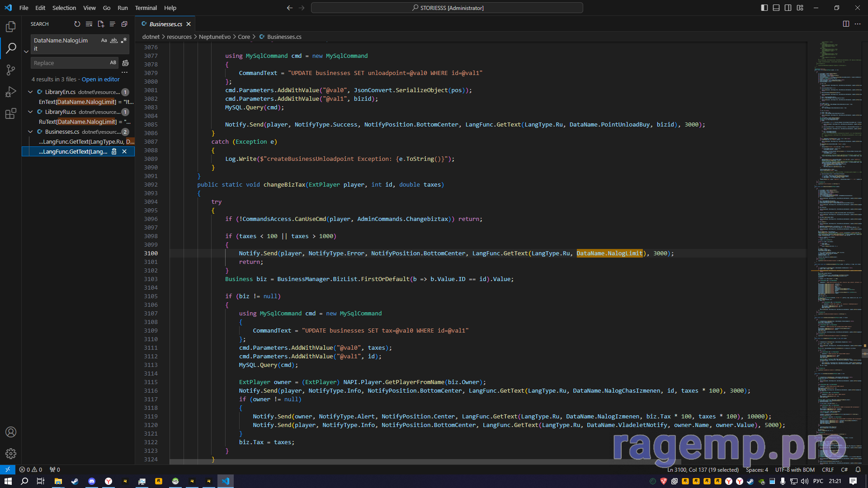Open Businesses.cs breadcrumb dropdown
Image resolution: width=868 pixels, height=488 pixels.
tap(280, 37)
